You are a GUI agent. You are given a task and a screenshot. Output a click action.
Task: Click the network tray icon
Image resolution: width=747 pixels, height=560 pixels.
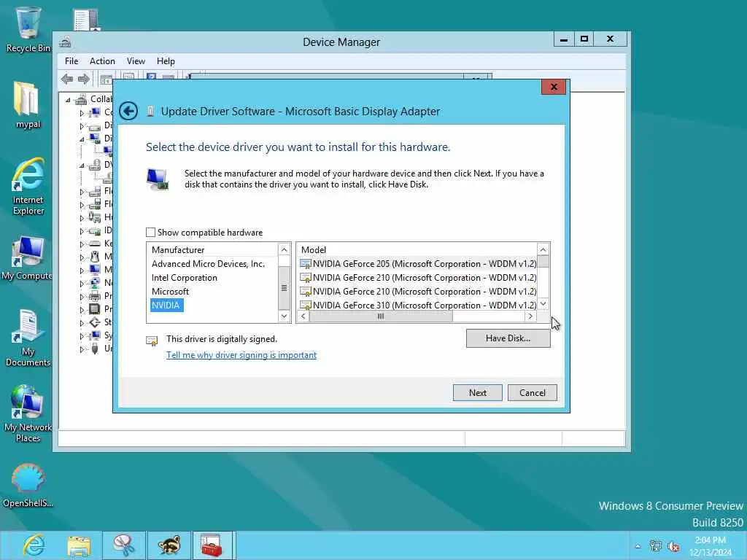[x=656, y=546]
